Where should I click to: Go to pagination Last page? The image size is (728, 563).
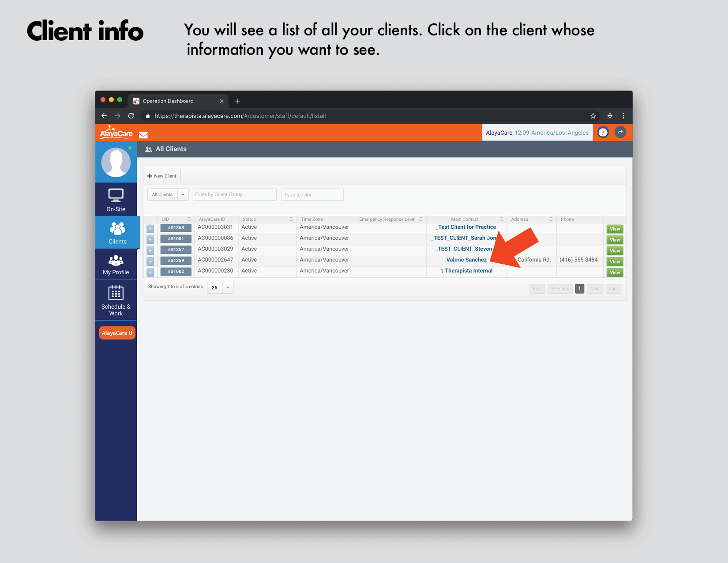coord(613,289)
